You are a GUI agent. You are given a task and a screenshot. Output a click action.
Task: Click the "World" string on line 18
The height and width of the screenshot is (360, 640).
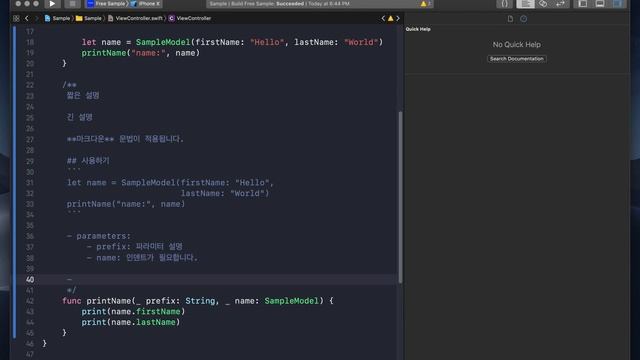click(361, 42)
